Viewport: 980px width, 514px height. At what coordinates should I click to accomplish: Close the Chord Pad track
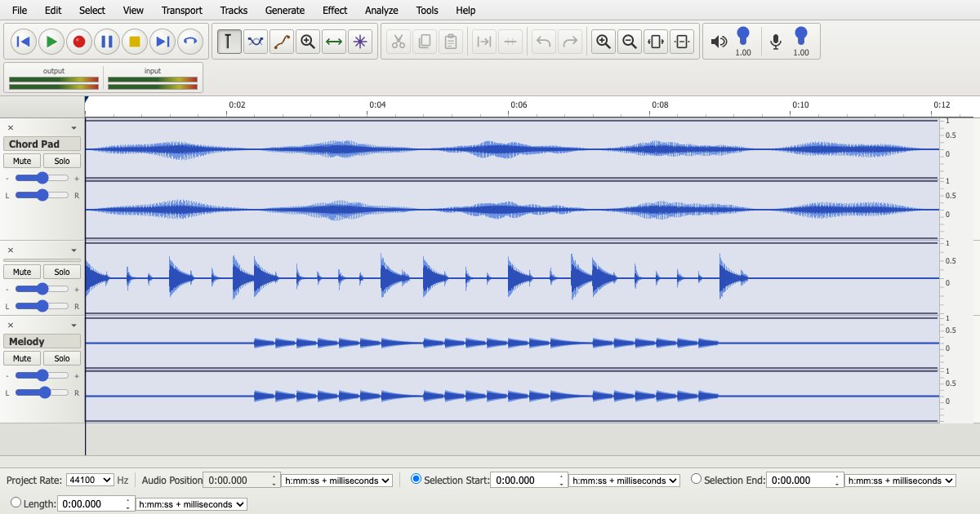[11, 127]
